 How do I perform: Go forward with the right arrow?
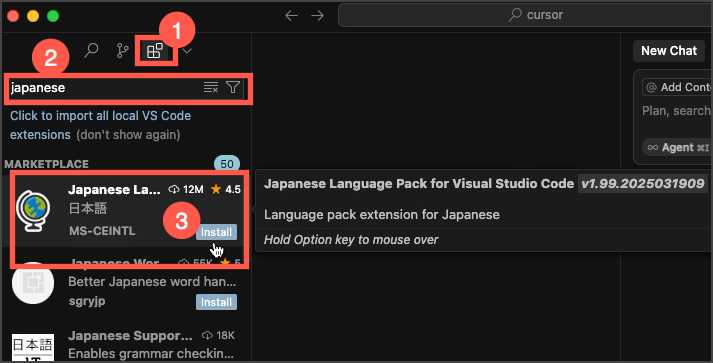(317, 15)
